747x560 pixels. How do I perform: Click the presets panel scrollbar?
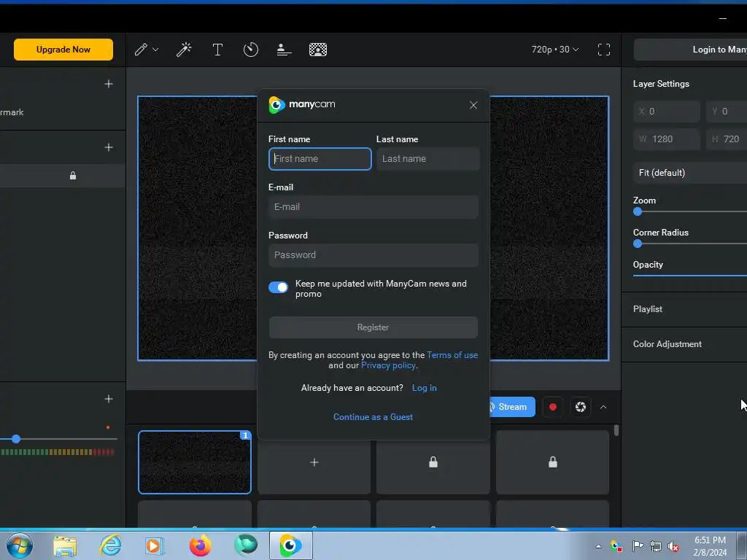pyautogui.click(x=616, y=430)
